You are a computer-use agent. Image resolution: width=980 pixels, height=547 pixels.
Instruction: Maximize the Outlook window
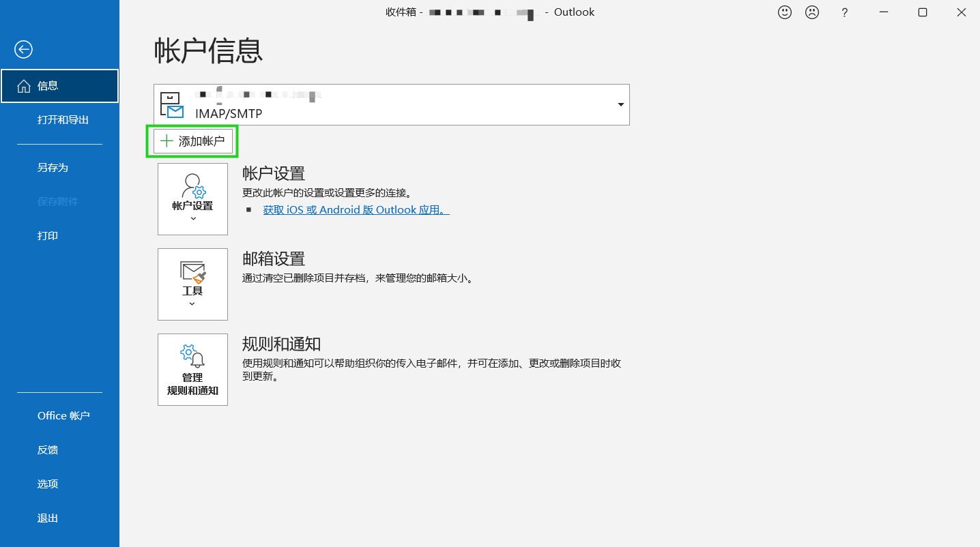tap(923, 12)
